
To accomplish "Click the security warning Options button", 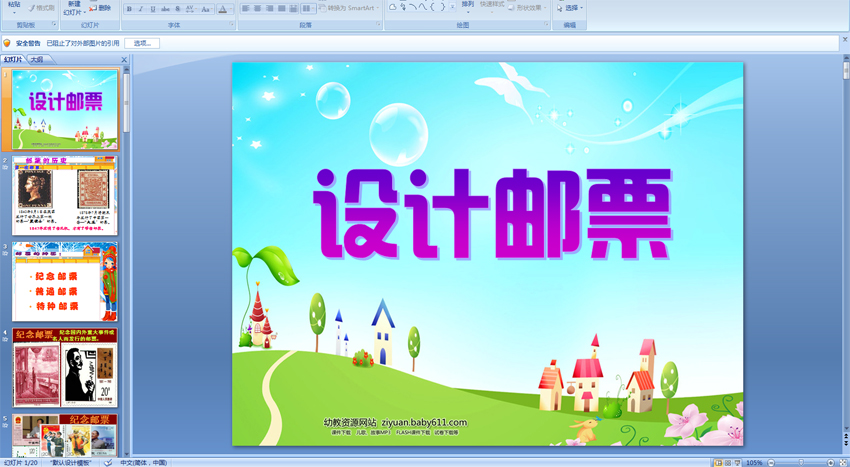I will coord(141,44).
